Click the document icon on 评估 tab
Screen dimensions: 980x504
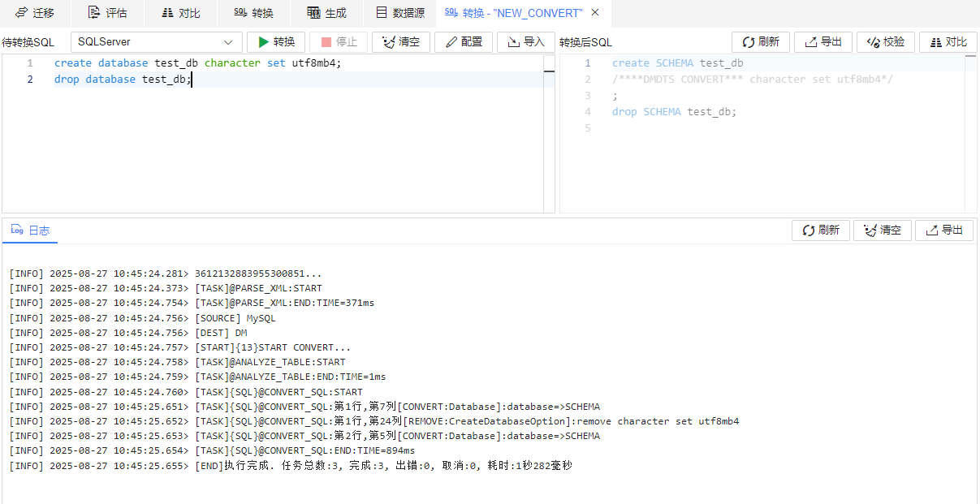pyautogui.click(x=93, y=13)
